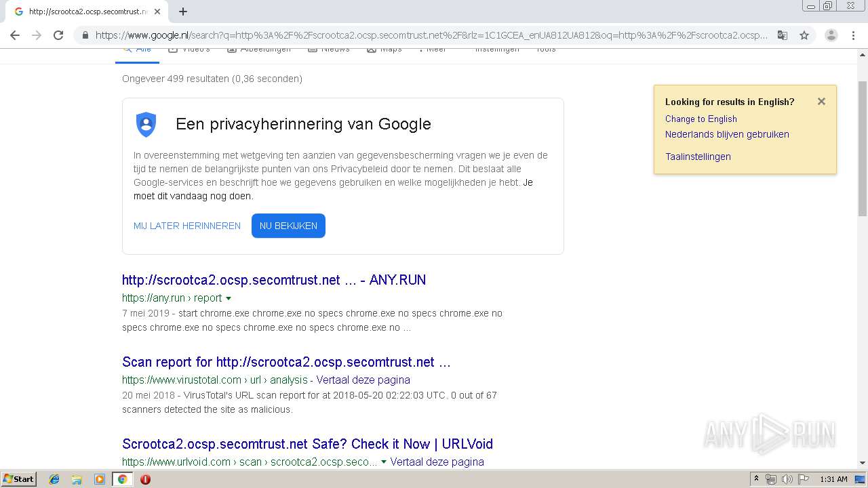Expand the urlvoid.com result dropdown arrow
868x488 pixels.
coord(384,462)
